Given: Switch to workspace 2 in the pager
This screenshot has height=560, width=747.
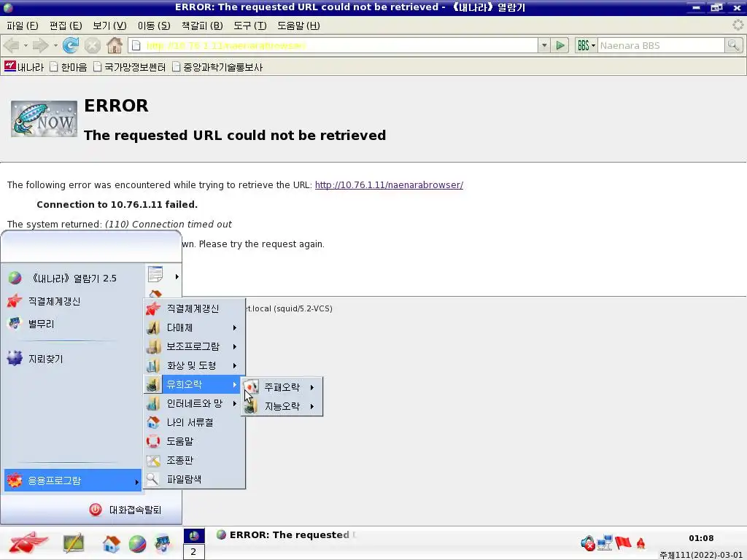Looking at the screenshot, I should click(193, 552).
